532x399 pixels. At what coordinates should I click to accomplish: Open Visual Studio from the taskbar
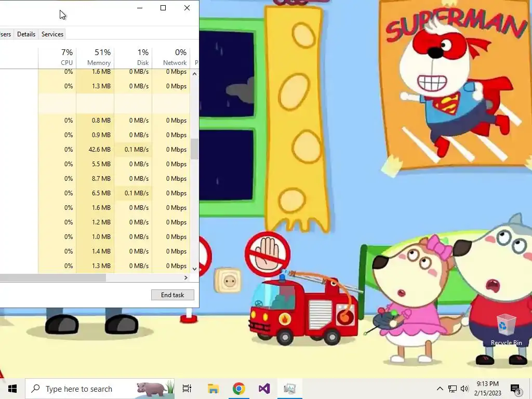click(x=264, y=389)
